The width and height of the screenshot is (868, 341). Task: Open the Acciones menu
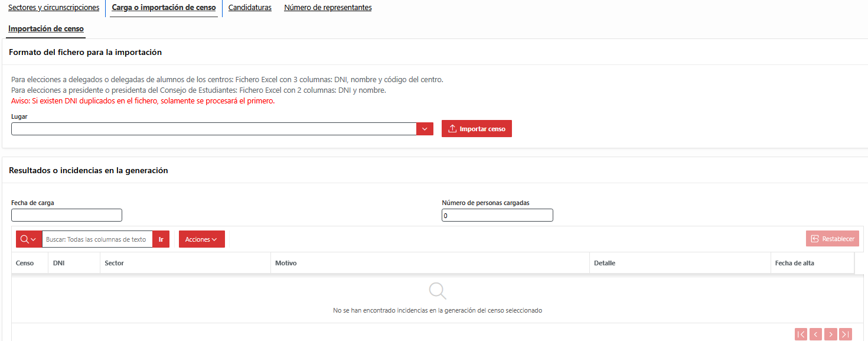pos(202,239)
